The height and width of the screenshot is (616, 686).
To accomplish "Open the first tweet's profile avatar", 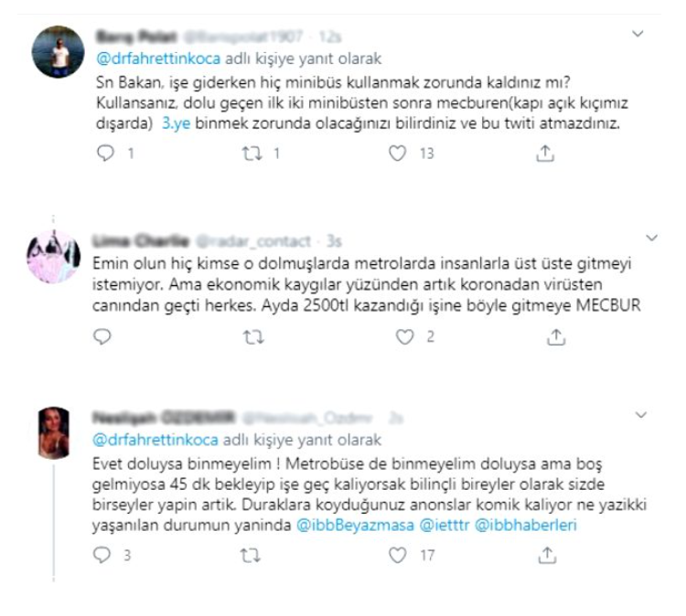I will (59, 51).
